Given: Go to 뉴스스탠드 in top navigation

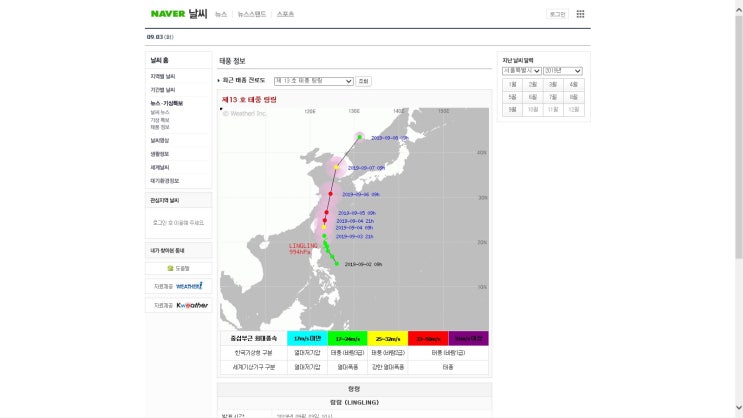Looking at the screenshot, I should point(252,14).
